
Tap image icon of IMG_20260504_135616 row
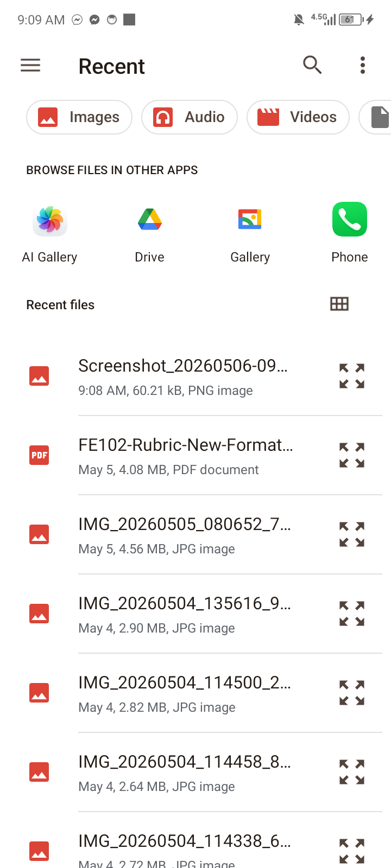point(39,614)
